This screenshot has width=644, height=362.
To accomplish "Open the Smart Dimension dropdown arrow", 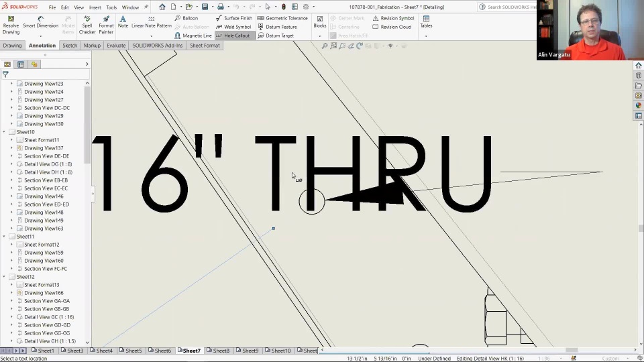I will (x=40, y=36).
